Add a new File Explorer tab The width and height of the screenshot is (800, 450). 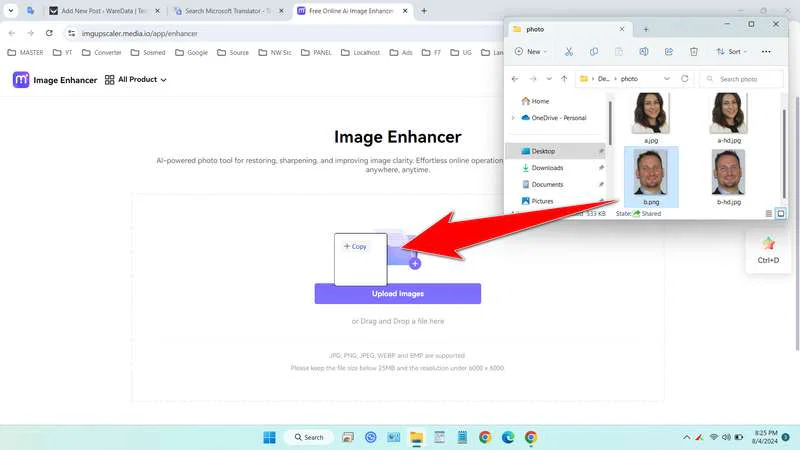[x=646, y=30]
